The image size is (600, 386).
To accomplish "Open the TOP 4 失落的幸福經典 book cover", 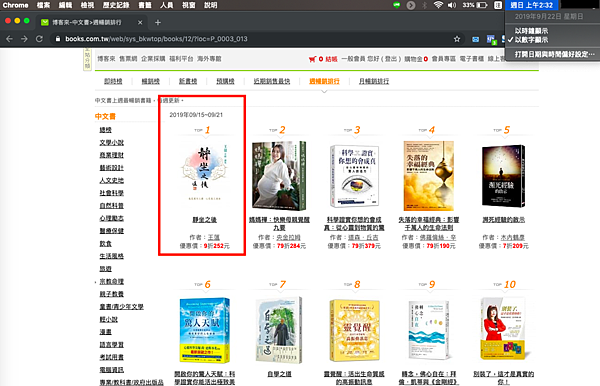I will (x=429, y=176).
